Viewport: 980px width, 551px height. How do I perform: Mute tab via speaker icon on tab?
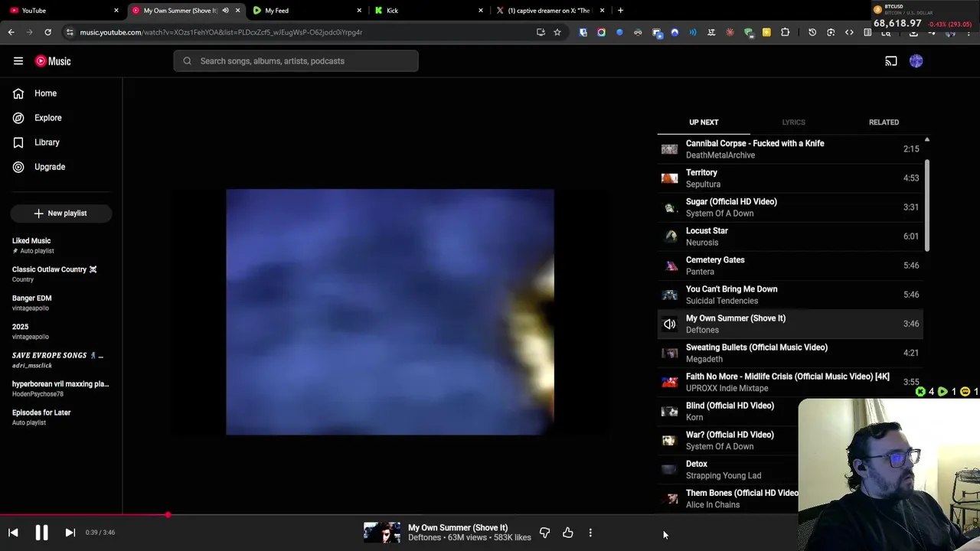click(x=225, y=11)
